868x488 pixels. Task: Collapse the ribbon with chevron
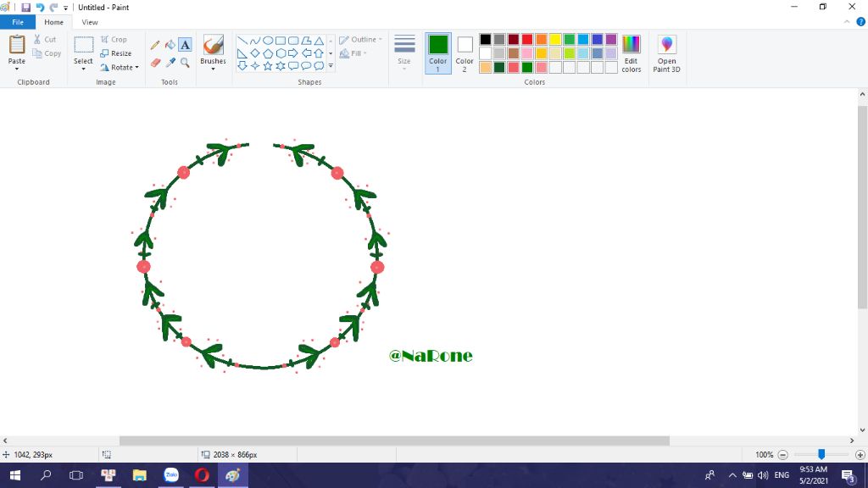pos(847,22)
